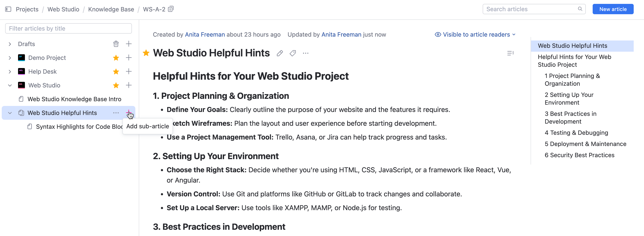This screenshot has height=236, width=644.
Task: Open the article title three-dot menu
Action: tap(305, 53)
